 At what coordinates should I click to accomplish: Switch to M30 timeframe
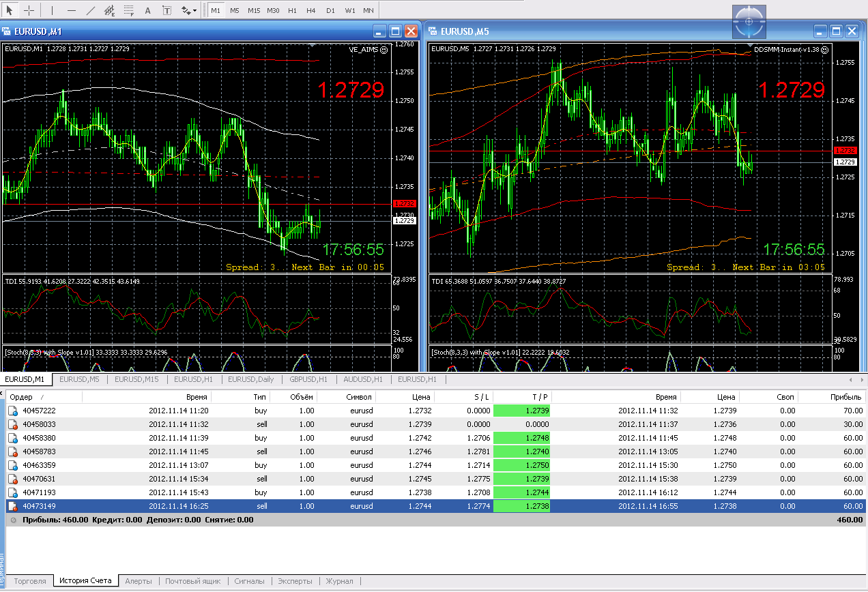coord(273,10)
